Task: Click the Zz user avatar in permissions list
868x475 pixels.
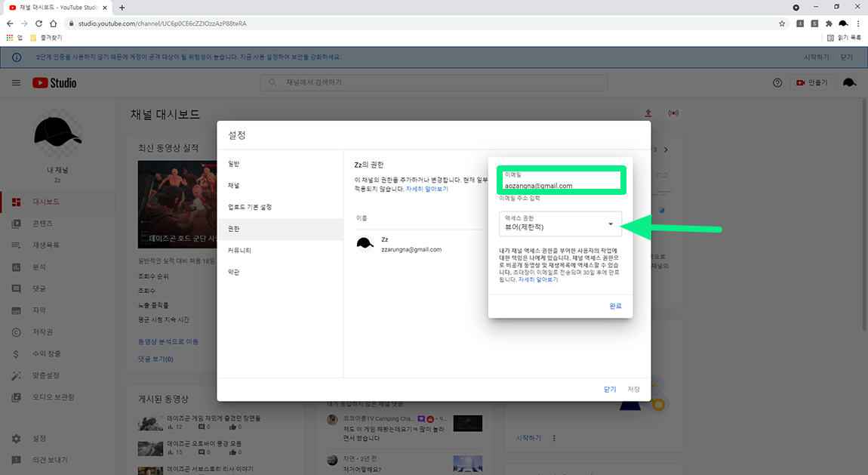Action: [365, 244]
